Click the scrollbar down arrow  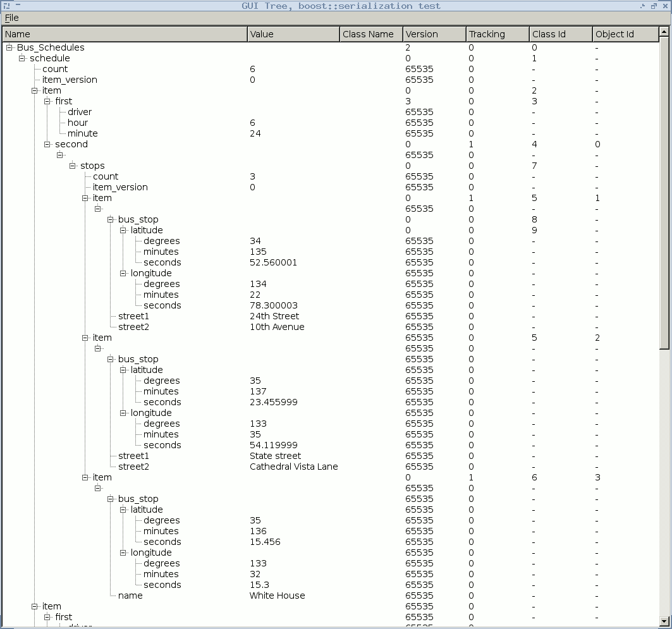tap(664, 621)
